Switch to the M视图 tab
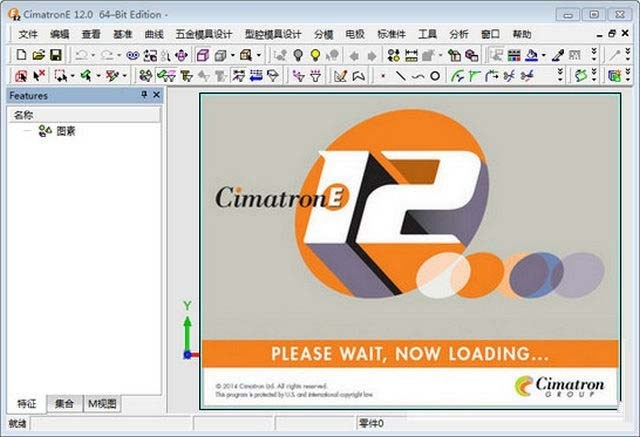The width and height of the screenshot is (640, 437). 102,404
